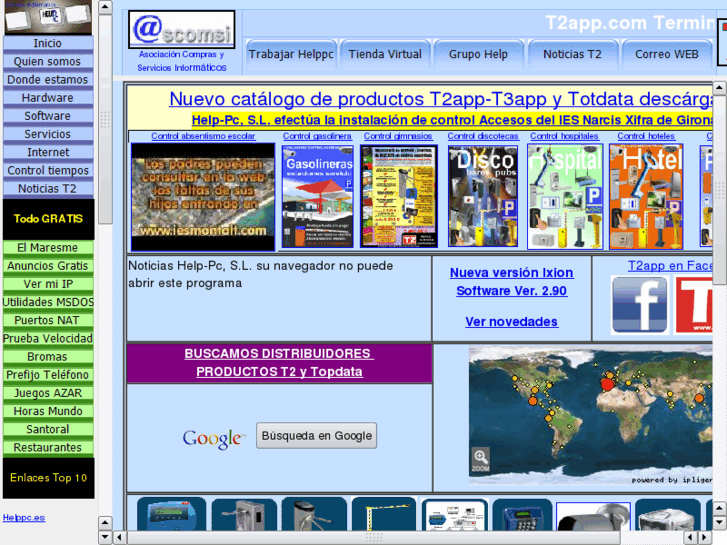The image size is (727, 545).
Task: Open the iesmontalt.com absentismo thumbnail
Action: point(203,197)
